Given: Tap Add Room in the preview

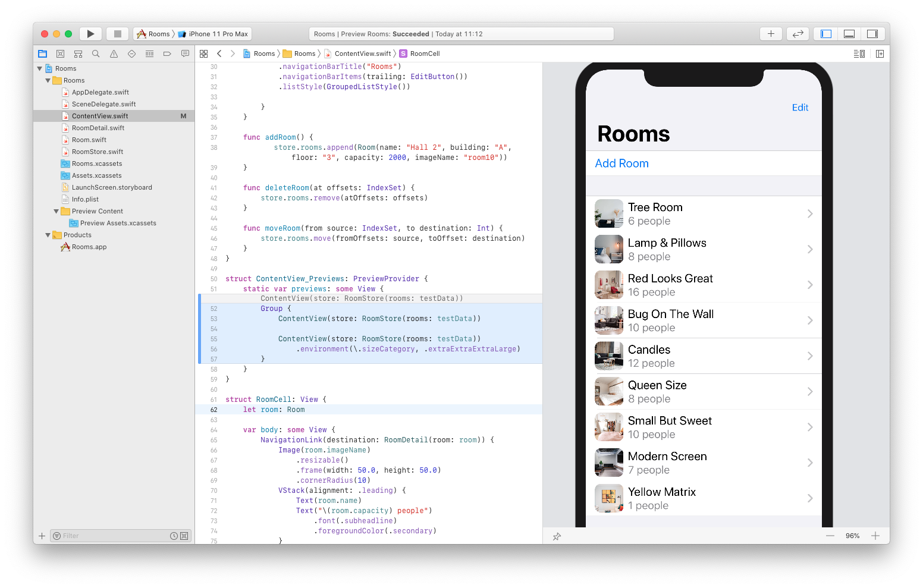Looking at the screenshot, I should pos(621,163).
